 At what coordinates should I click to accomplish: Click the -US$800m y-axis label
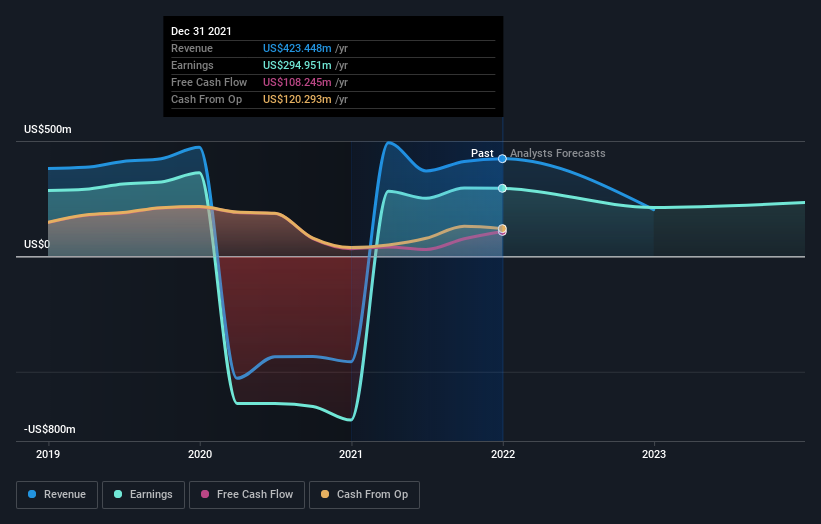(50, 429)
